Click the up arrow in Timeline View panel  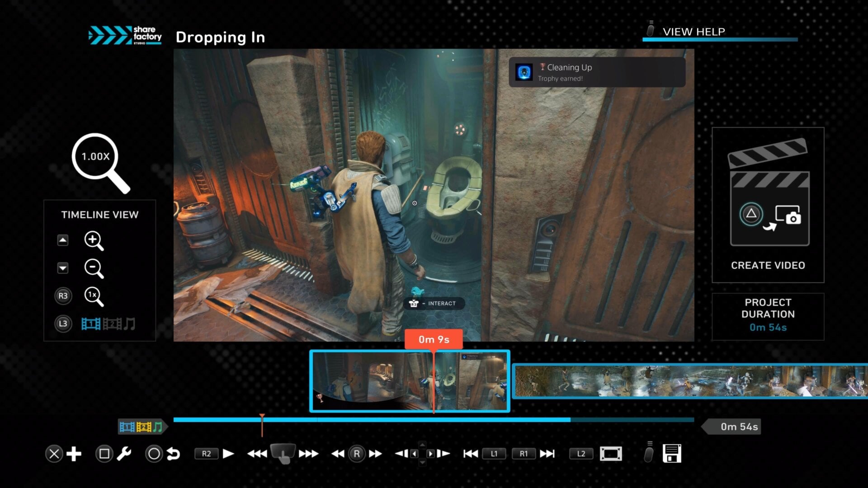(63, 240)
